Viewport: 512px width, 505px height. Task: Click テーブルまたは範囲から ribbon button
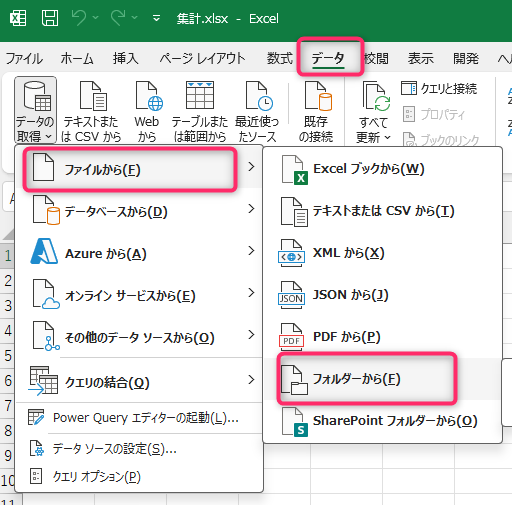click(200, 111)
